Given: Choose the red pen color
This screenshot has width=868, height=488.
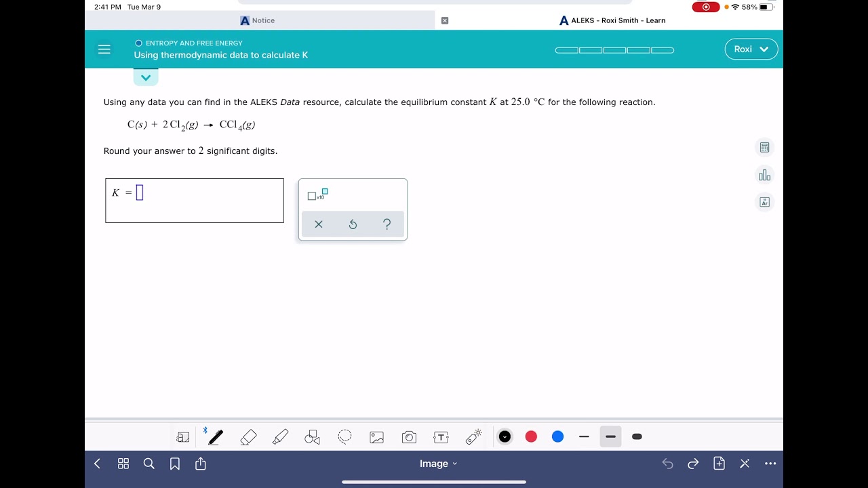Looking at the screenshot, I should click(531, 436).
